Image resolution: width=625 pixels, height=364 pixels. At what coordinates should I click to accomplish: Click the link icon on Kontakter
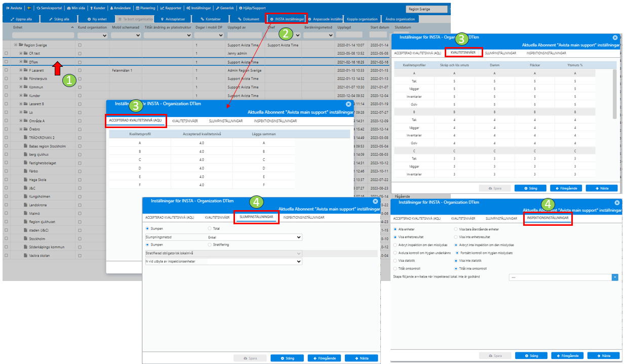202,19
